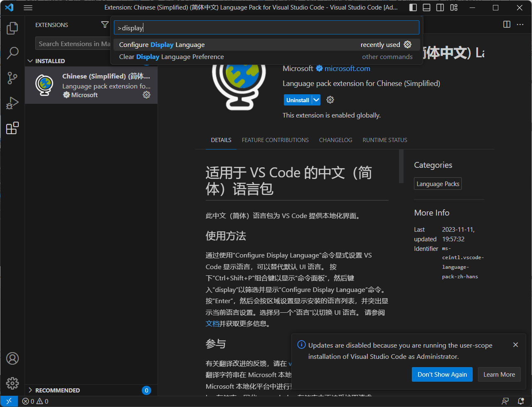
Task: Click the Uninstall button
Action: coord(298,100)
